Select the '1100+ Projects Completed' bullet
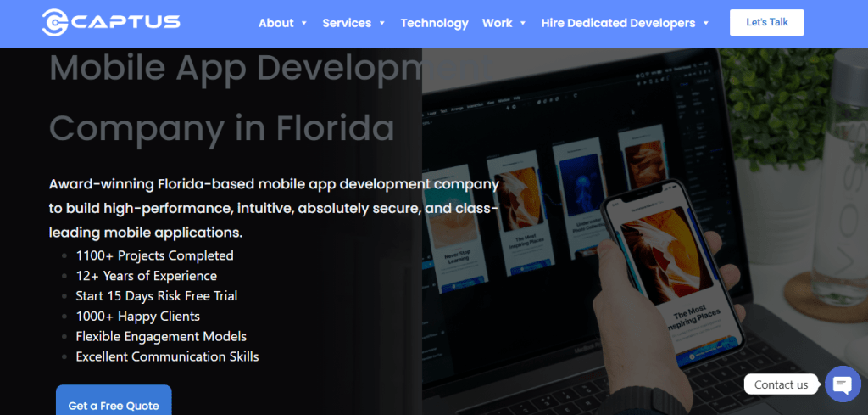 [154, 255]
